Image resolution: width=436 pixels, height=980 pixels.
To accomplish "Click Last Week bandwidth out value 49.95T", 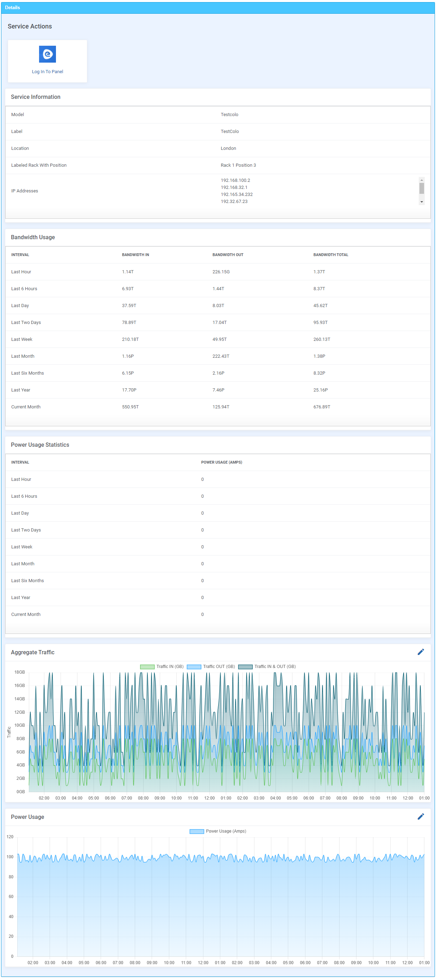I will pyautogui.click(x=220, y=339).
